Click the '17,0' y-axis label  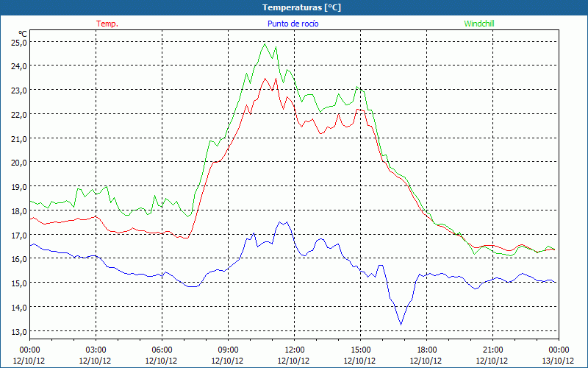click(19, 236)
